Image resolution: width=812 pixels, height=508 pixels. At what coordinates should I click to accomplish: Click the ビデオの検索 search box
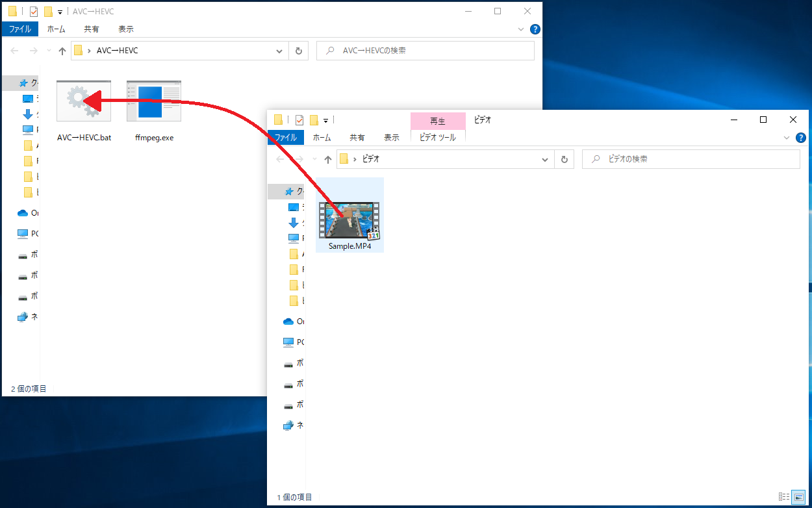pos(691,159)
